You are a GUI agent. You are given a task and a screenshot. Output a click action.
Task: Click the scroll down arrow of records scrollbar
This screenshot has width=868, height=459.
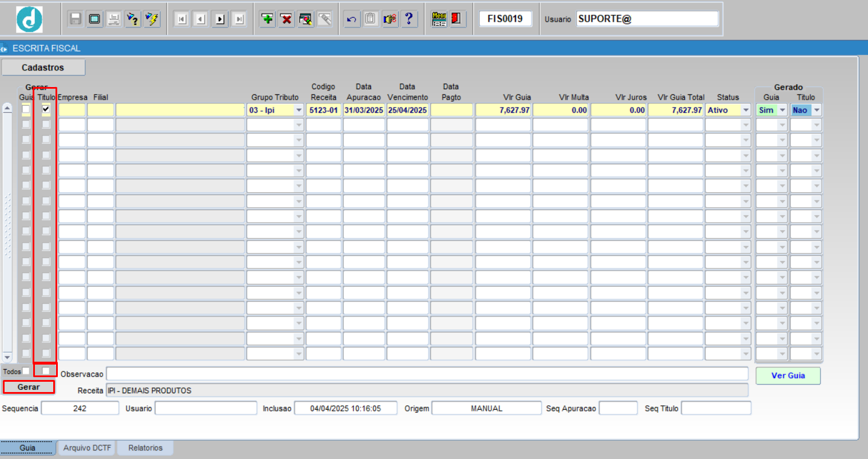(x=7, y=357)
